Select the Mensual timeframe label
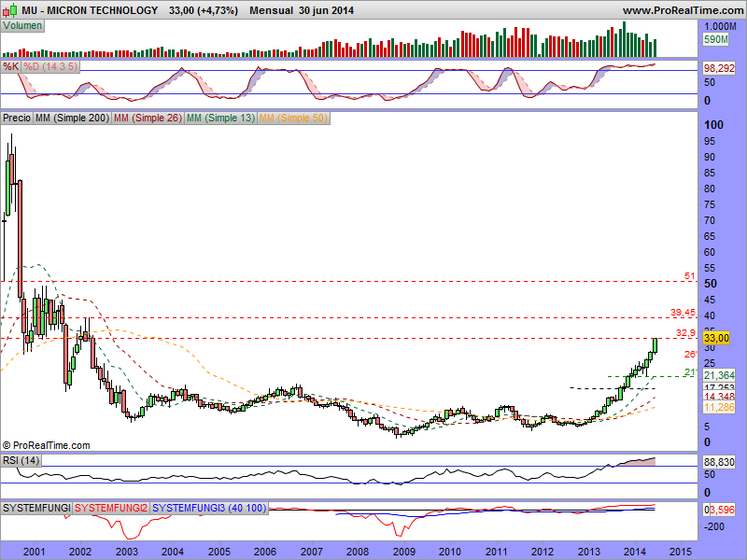747x560 pixels. (271, 10)
